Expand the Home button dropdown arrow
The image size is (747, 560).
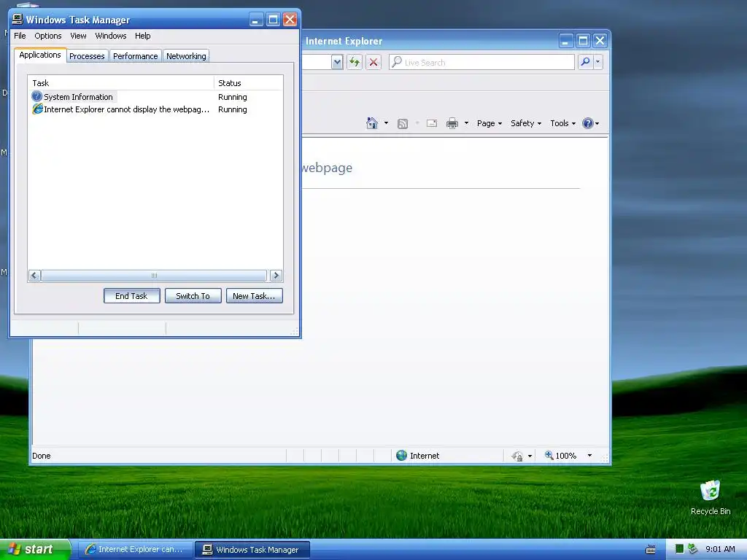click(386, 123)
